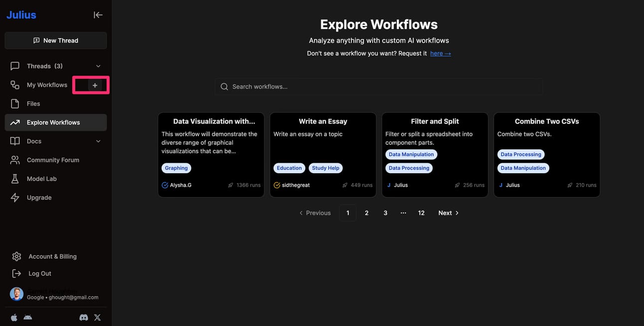
Task: Click Data Processing tag on Combine Two CSVs
Action: (521, 154)
